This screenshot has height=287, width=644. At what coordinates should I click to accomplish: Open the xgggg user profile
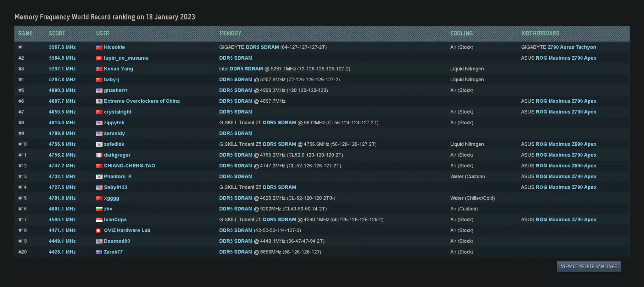112,198
